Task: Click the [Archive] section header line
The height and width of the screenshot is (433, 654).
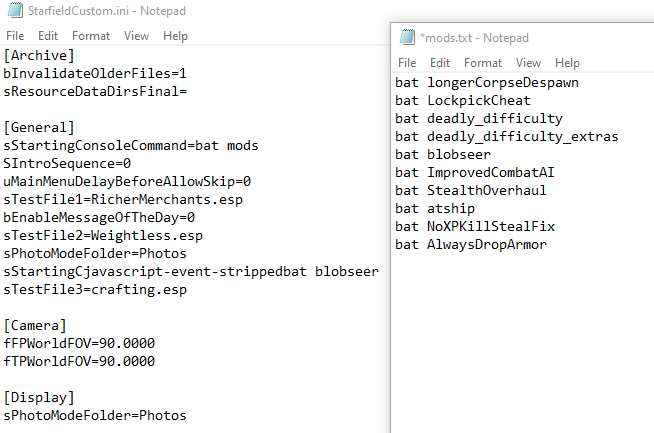Action: 39,55
